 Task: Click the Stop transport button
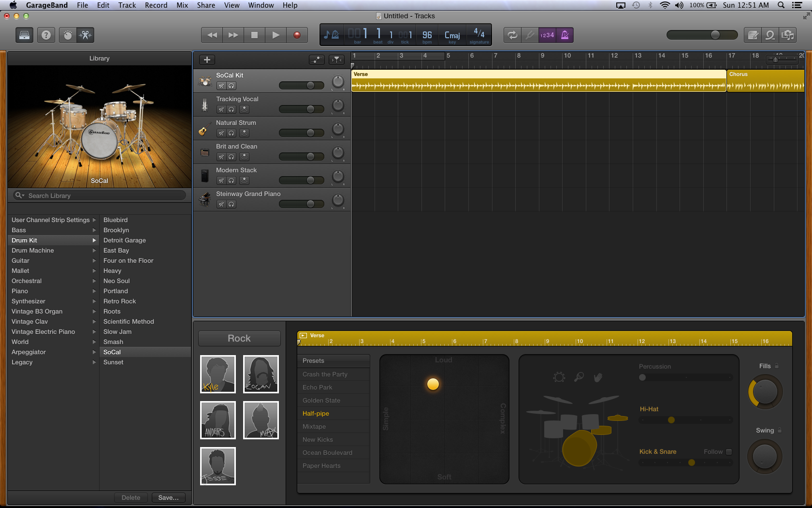click(x=254, y=35)
